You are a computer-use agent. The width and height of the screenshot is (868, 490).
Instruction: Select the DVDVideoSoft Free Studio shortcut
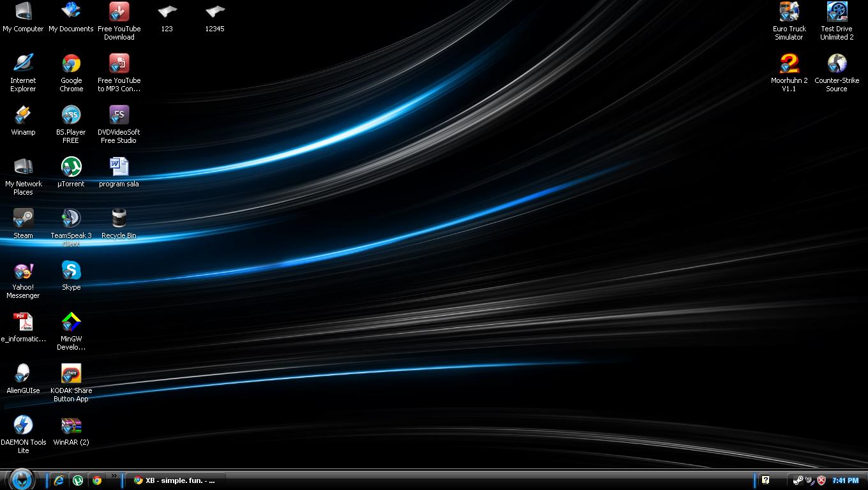pyautogui.click(x=119, y=124)
